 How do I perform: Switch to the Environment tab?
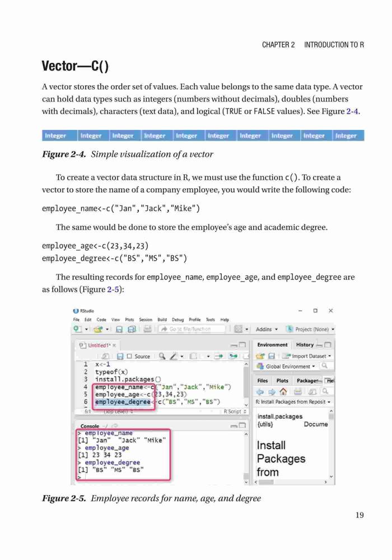(x=272, y=345)
